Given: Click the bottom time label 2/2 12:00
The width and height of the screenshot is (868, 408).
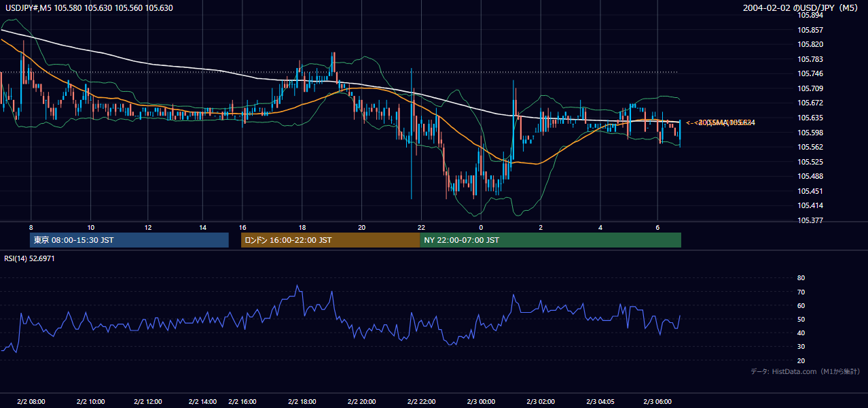Looking at the screenshot, I should pyautogui.click(x=148, y=402).
